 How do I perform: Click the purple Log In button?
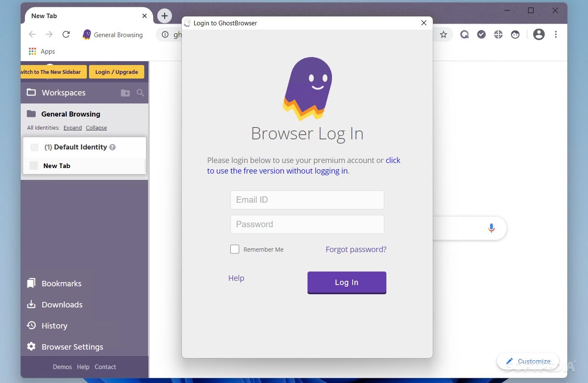click(347, 282)
